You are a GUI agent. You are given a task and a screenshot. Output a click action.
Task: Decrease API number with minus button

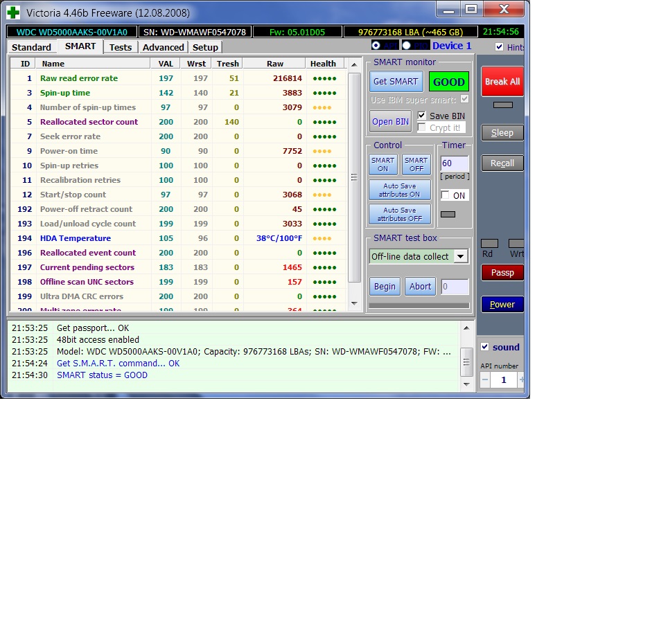click(x=485, y=379)
